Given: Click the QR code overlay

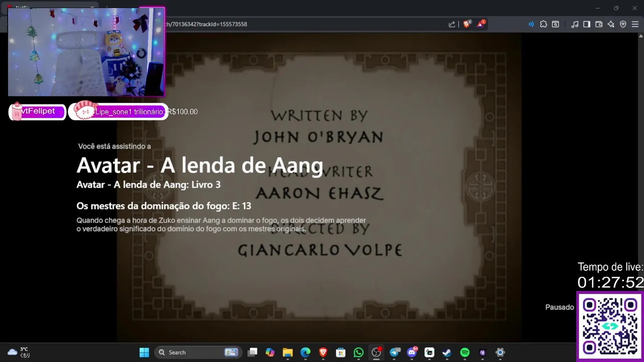Looking at the screenshot, I should point(610,326).
